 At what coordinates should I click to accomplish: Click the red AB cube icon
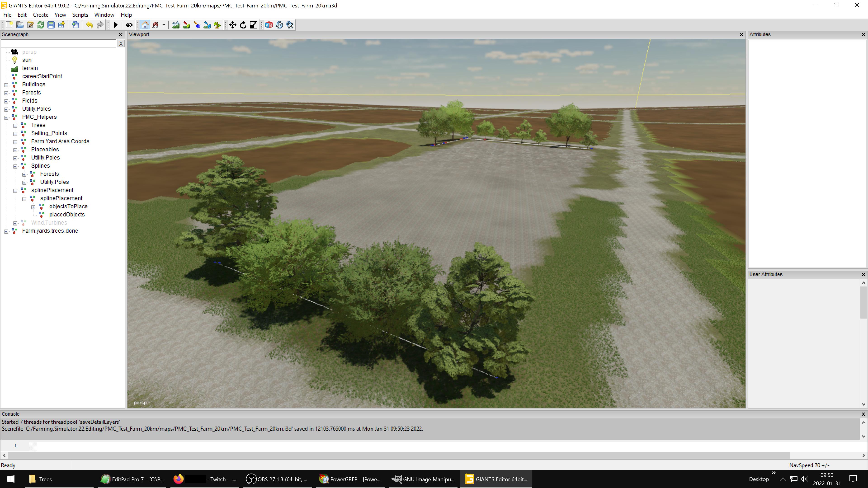coord(269,25)
